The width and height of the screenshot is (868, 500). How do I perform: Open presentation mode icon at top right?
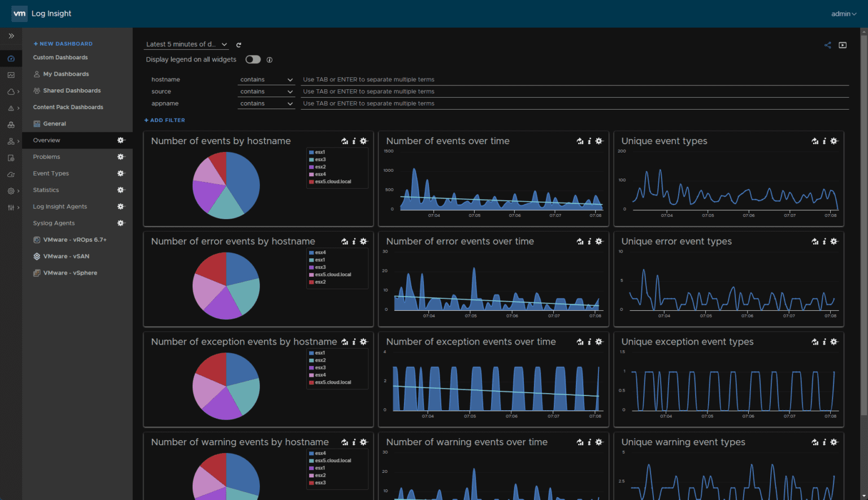pos(843,45)
